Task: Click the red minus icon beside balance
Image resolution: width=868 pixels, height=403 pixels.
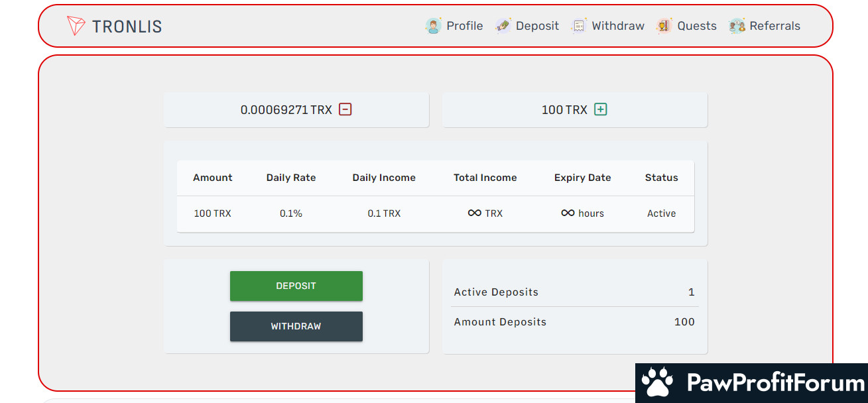Action: [x=345, y=109]
